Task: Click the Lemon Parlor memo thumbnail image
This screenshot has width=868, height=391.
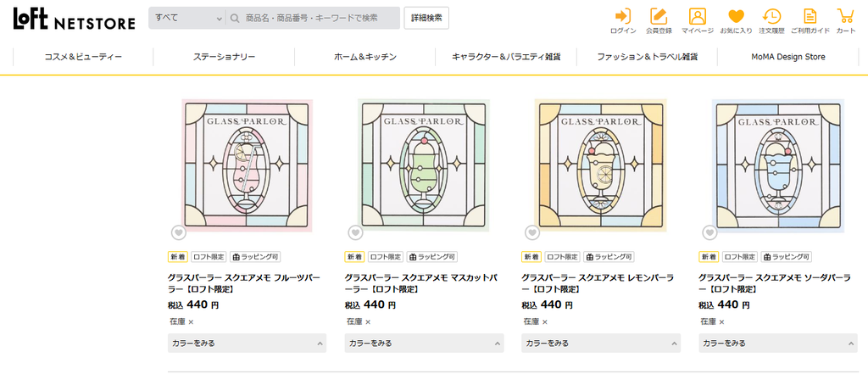Action: [x=601, y=165]
